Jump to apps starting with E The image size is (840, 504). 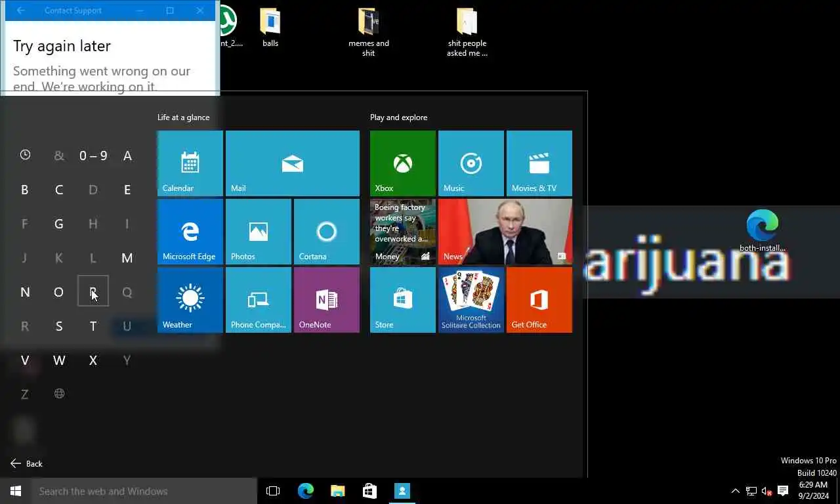(x=127, y=190)
